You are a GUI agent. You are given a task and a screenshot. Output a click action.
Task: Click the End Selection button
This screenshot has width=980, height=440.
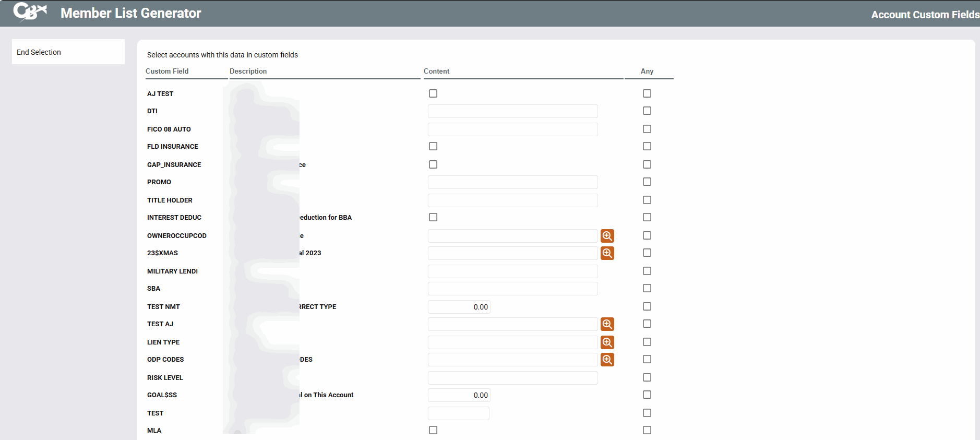click(68, 52)
